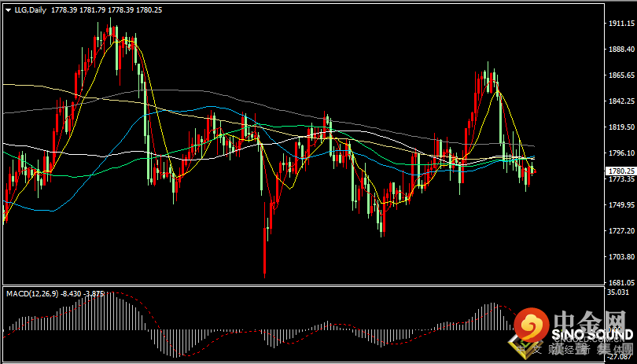Select the 1703.80 axis label
The height and width of the screenshot is (364, 637).
(x=620, y=256)
